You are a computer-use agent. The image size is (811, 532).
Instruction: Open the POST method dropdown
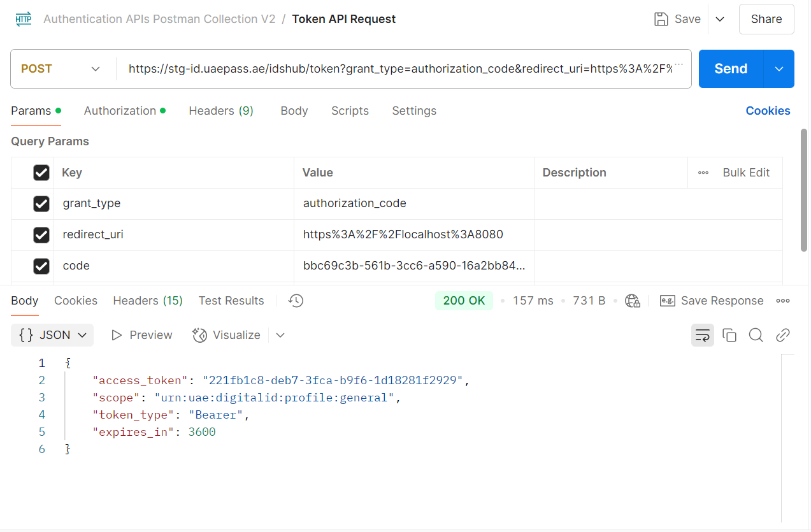pos(62,69)
